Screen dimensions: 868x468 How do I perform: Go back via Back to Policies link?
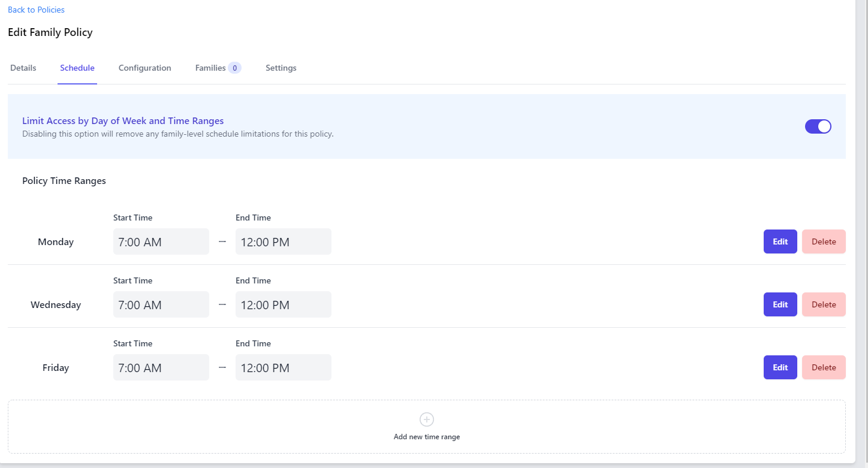tap(36, 10)
